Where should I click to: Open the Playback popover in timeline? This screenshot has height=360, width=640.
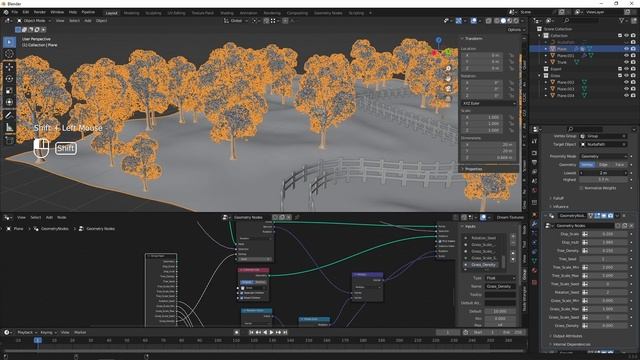(x=27, y=332)
